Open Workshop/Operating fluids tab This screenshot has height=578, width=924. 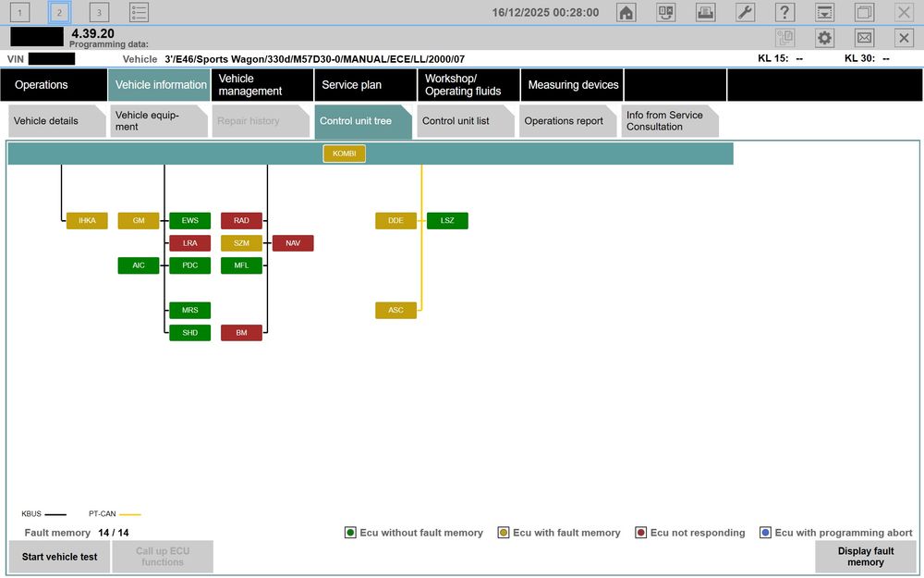coord(468,85)
